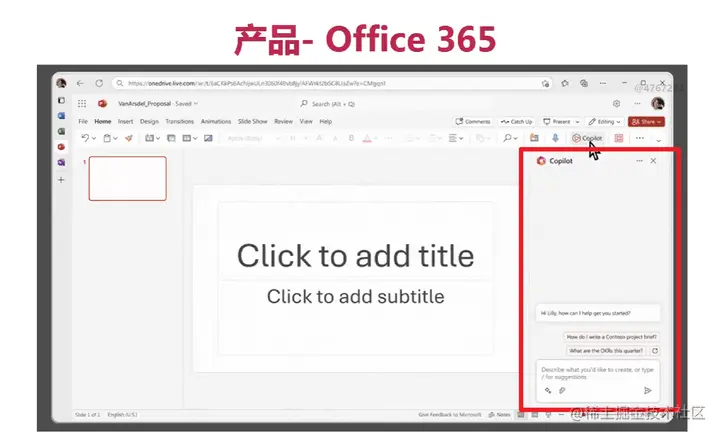Open the Office app launcher grid

82,104
